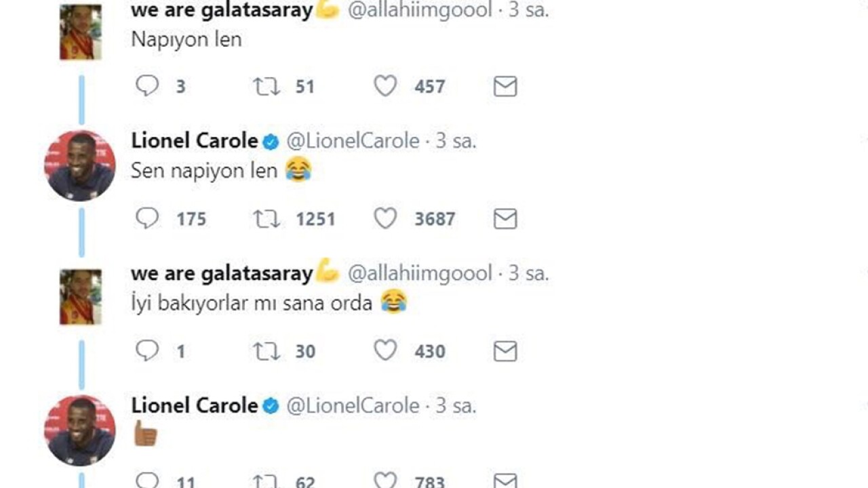Reply to the 'Napıyon len' tweet
The image size is (868, 488).
click(147, 86)
